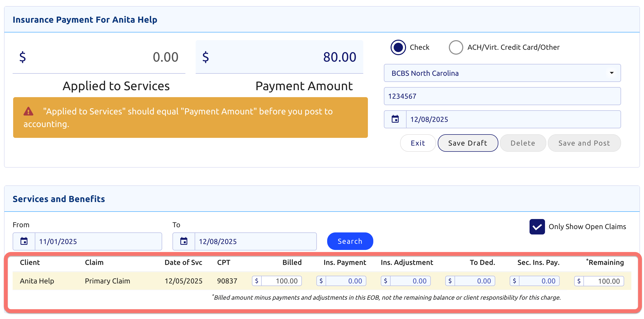
Task: Click the Save and Post button
Action: [584, 143]
